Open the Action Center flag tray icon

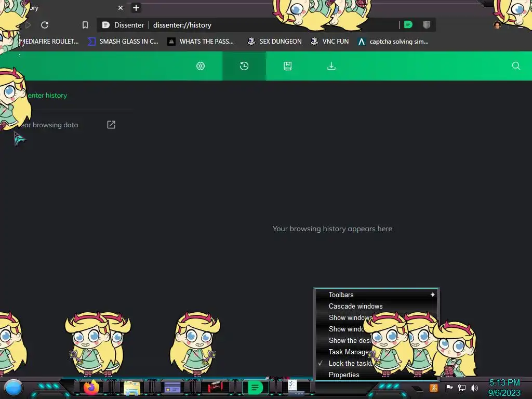[x=449, y=388]
